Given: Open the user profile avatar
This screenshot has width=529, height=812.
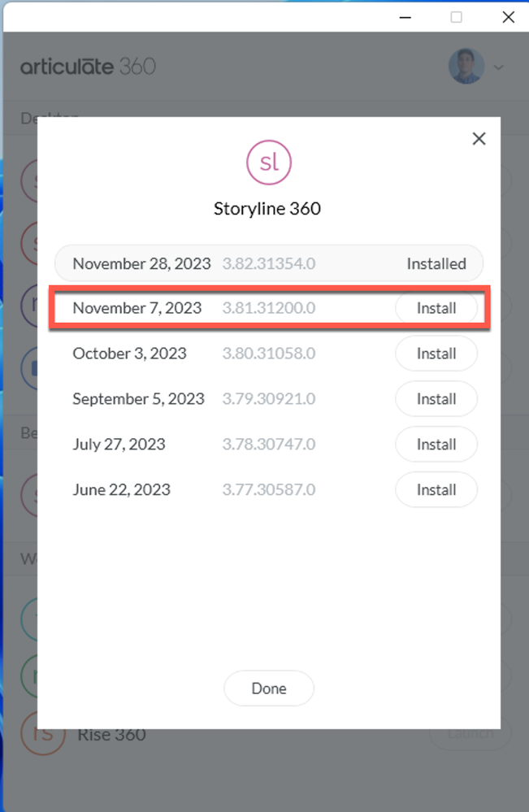Looking at the screenshot, I should (x=466, y=67).
